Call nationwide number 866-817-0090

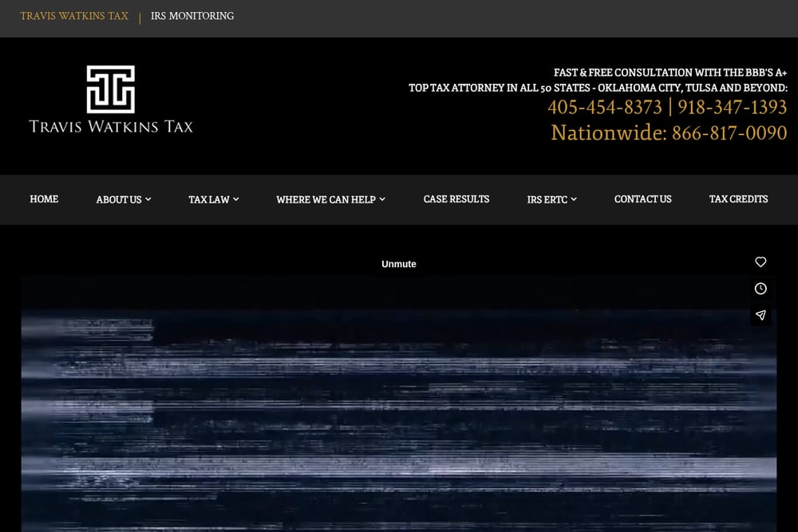(729, 132)
